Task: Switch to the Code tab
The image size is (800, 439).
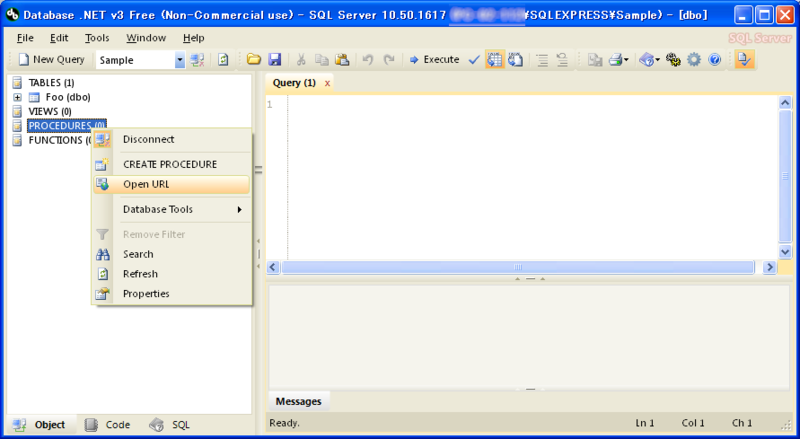Action: 108,425
